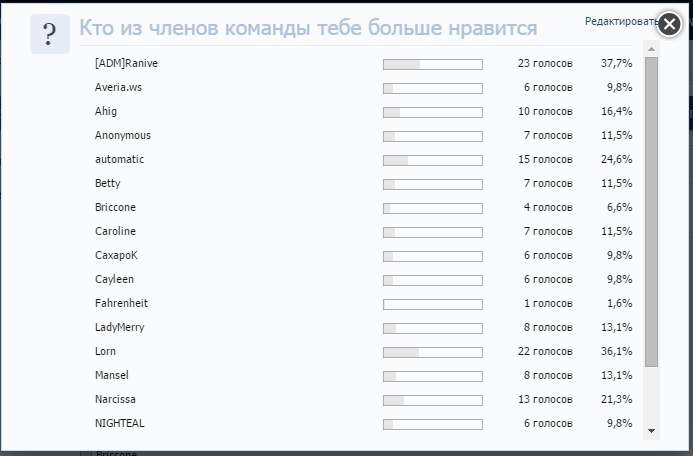Click the vertical scrollbar thumb
693x456 pixels.
click(651, 210)
